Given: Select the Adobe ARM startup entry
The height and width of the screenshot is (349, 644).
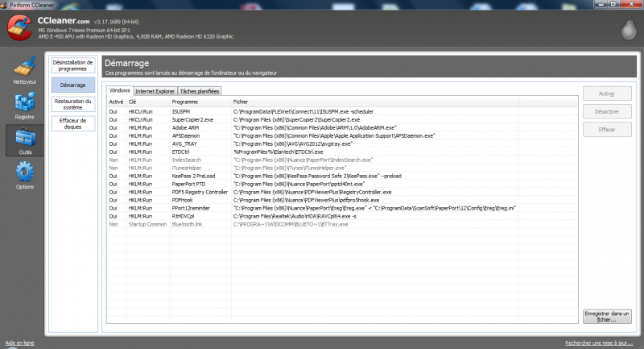Looking at the screenshot, I should 185,127.
